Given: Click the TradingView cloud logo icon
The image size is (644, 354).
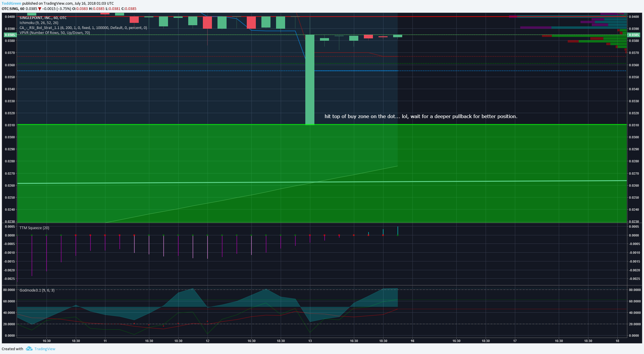Looking at the screenshot, I should tap(29, 348).
